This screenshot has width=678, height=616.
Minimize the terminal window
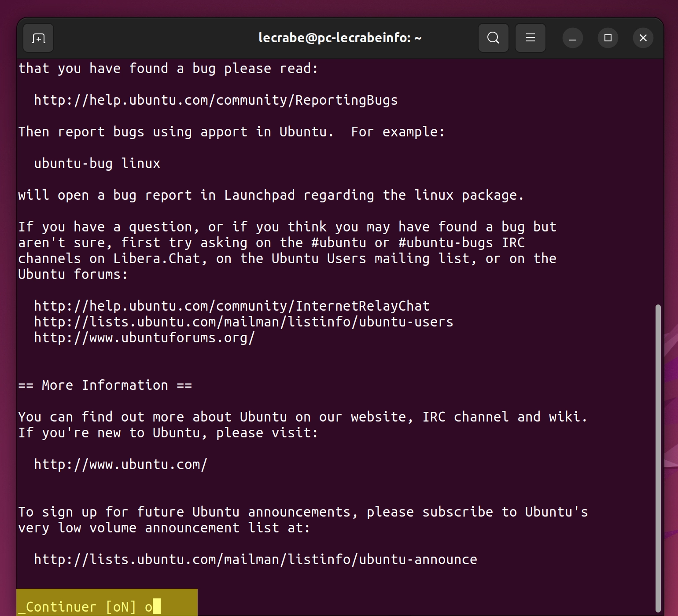click(x=572, y=38)
